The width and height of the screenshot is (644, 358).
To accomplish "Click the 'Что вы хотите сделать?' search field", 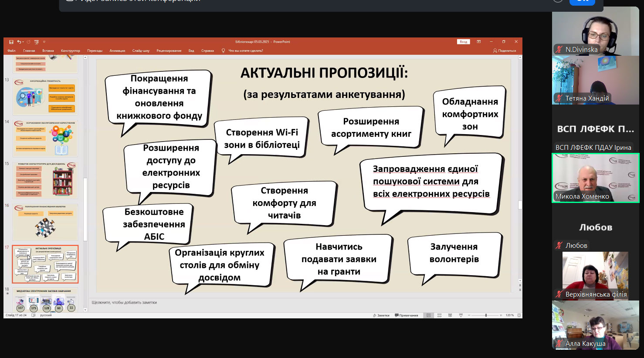I will (x=246, y=51).
